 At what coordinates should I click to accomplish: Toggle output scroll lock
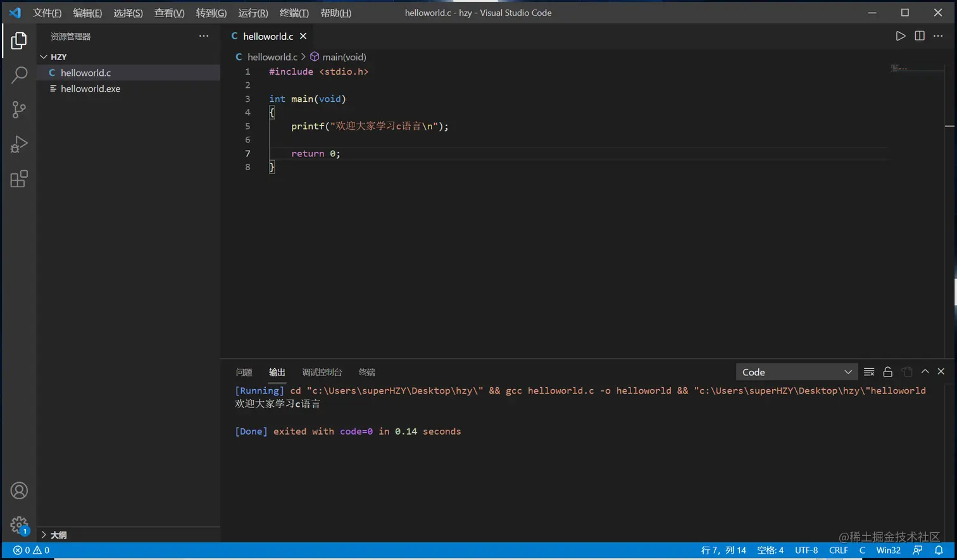pyautogui.click(x=887, y=372)
